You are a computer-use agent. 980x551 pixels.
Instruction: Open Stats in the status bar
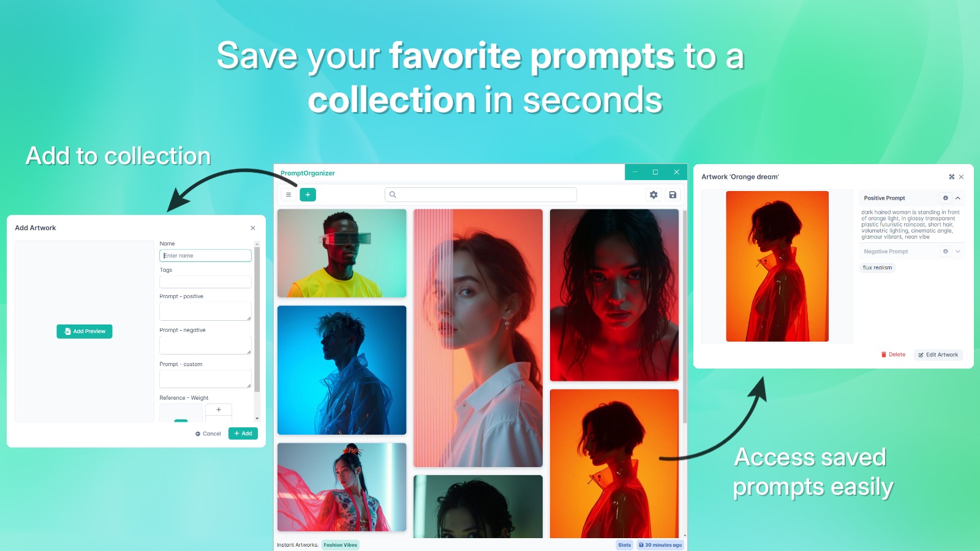625,545
